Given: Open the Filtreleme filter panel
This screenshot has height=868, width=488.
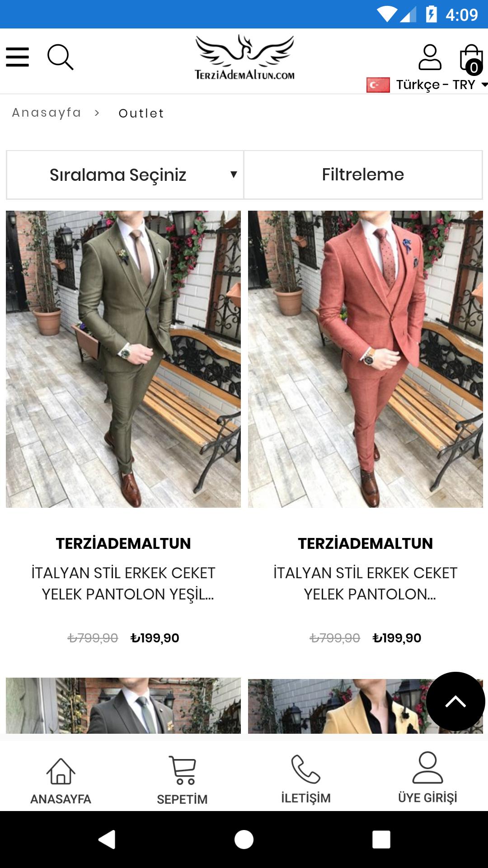Looking at the screenshot, I should 363,175.
